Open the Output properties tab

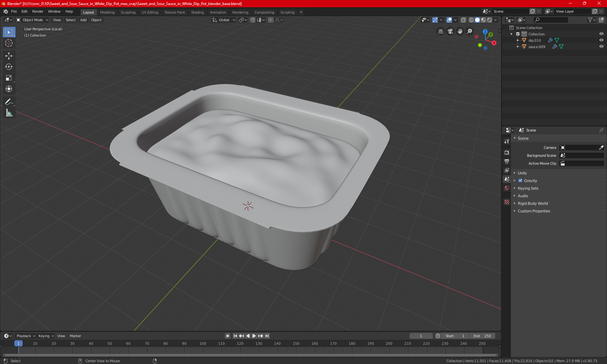(507, 161)
